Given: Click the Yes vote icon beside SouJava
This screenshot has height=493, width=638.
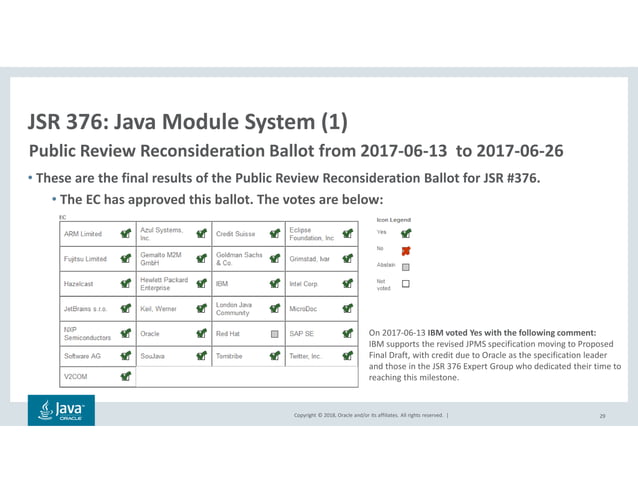Looking at the screenshot, I should click(201, 356).
